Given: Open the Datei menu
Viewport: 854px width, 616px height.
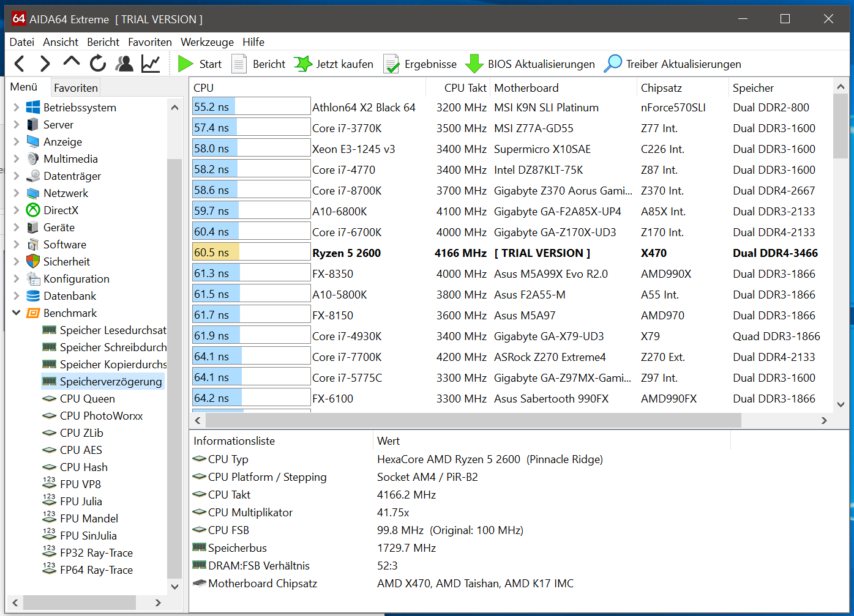Looking at the screenshot, I should 22,42.
